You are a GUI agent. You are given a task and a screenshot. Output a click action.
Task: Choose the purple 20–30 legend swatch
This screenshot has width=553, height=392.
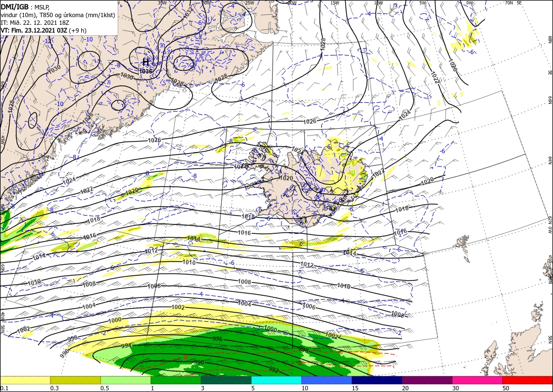coord(427,380)
